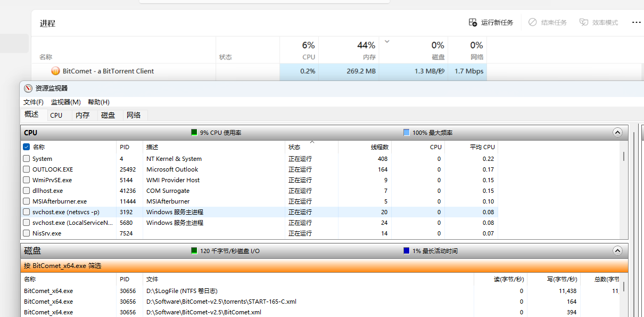Sort disk list by 写(字节/秒) column
Screen dimensions: 644x317
pyautogui.click(x=553, y=279)
